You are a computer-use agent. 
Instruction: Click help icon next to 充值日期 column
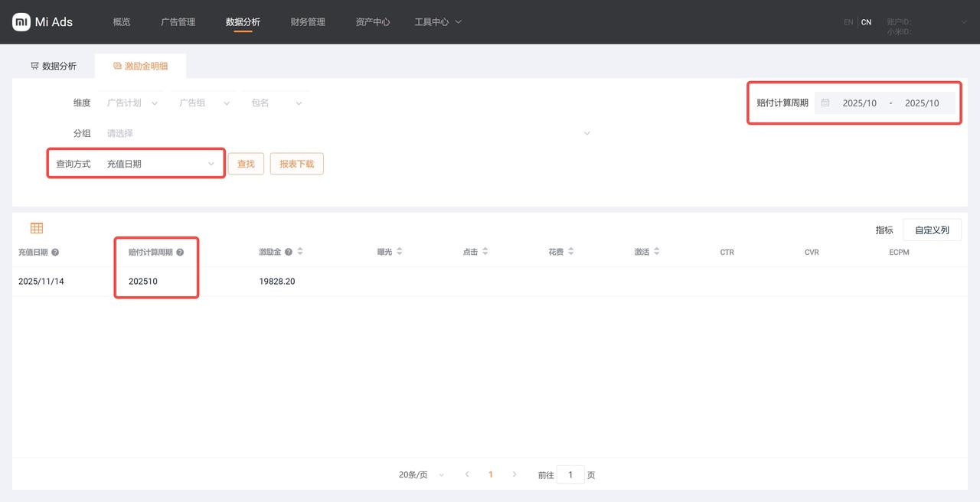click(x=55, y=253)
